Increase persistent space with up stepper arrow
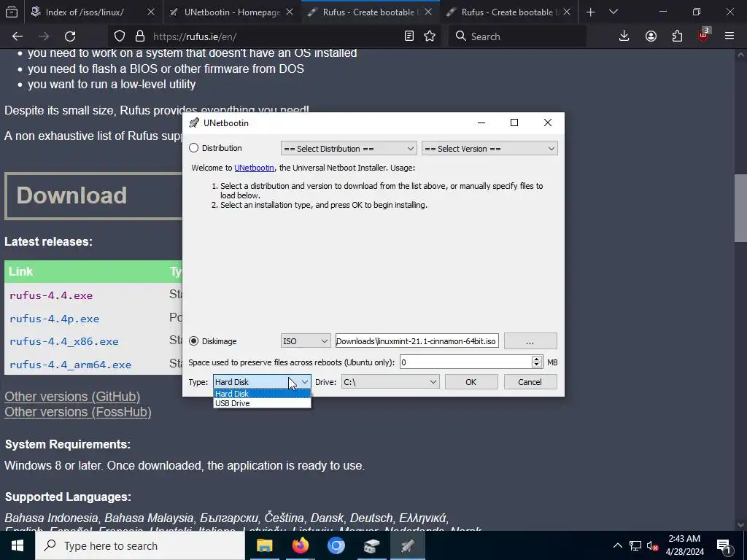 [x=536, y=359]
